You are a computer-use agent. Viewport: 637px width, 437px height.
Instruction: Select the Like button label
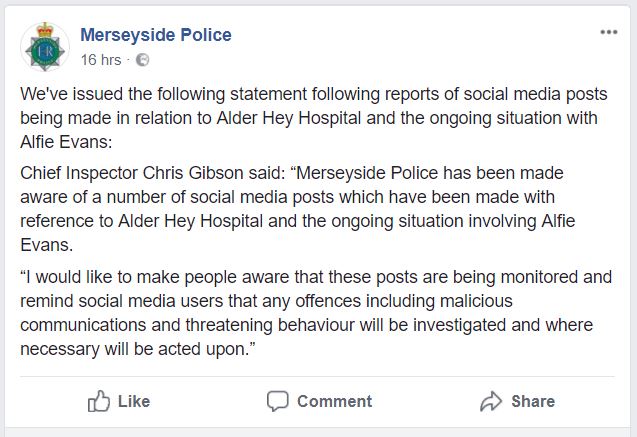[134, 401]
